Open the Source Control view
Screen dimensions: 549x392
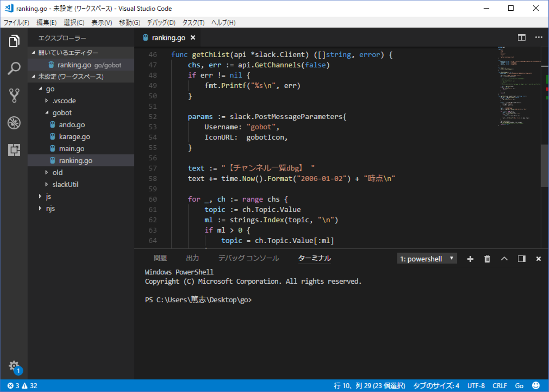point(14,96)
